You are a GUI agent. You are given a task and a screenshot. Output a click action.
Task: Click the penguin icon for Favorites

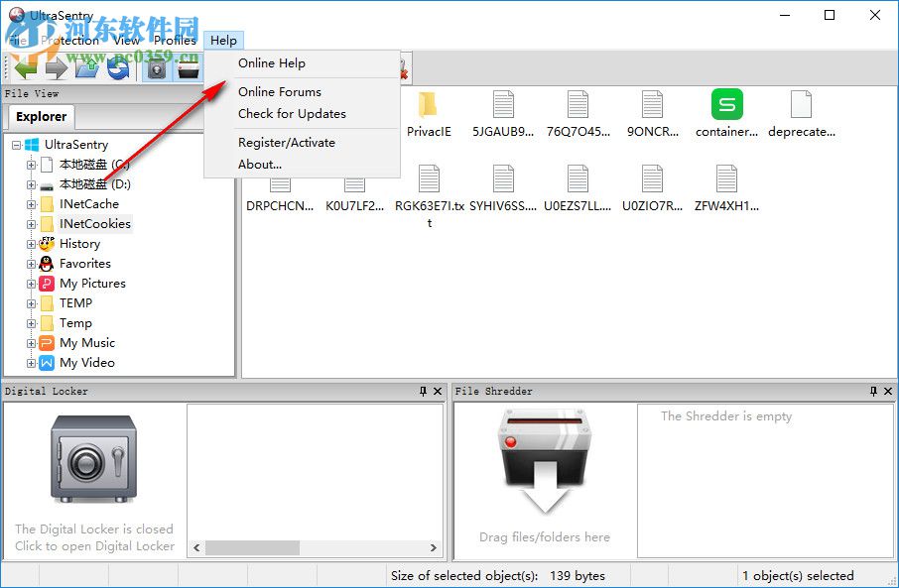[47, 264]
